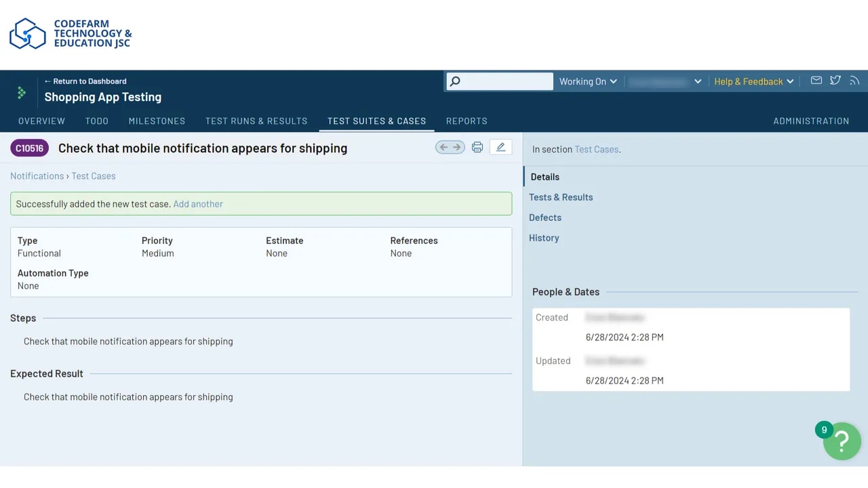Click the print test case icon

(477, 147)
